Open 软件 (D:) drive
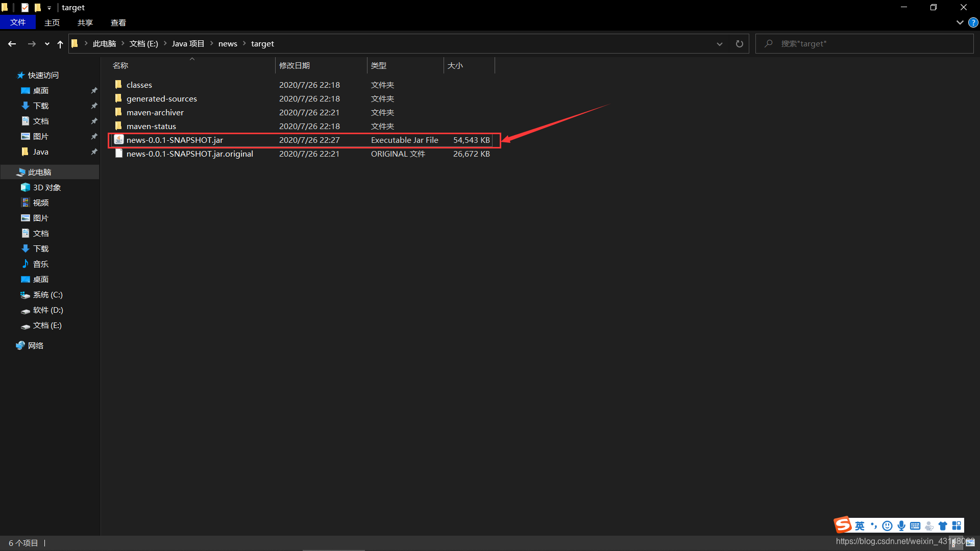980x551 pixels. tap(48, 310)
